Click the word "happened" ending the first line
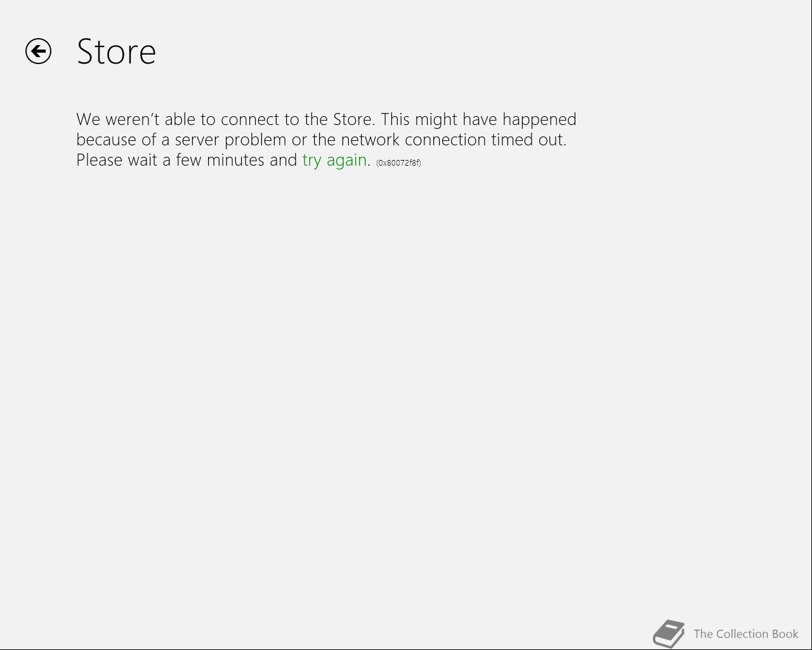812x650 pixels. click(539, 120)
